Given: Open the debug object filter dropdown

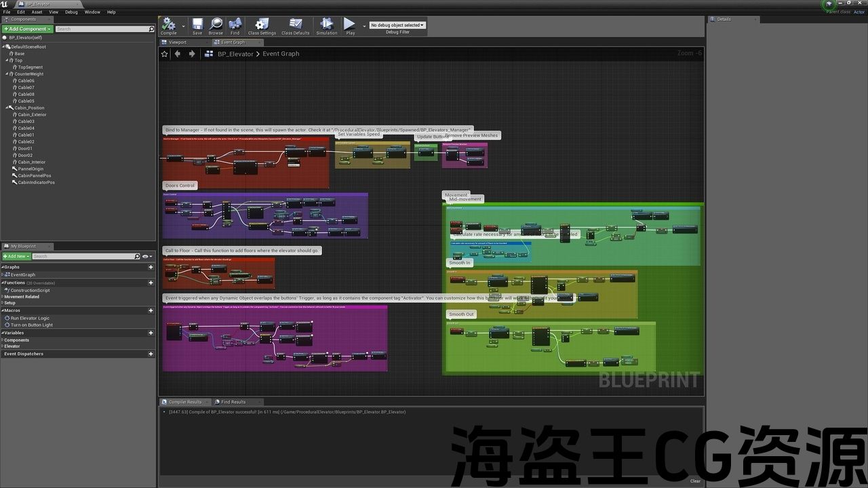Looking at the screenshot, I should click(x=397, y=25).
